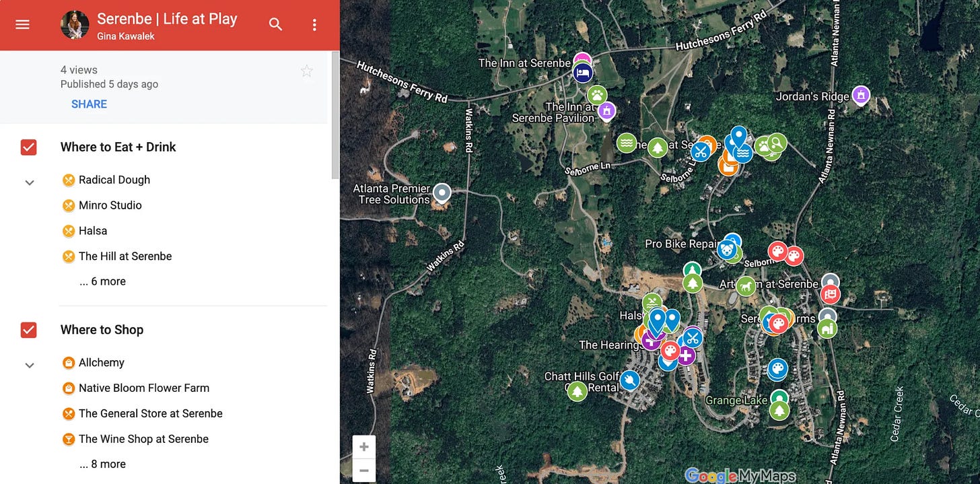
Task: Select the blue waves marker
Action: coord(743,153)
